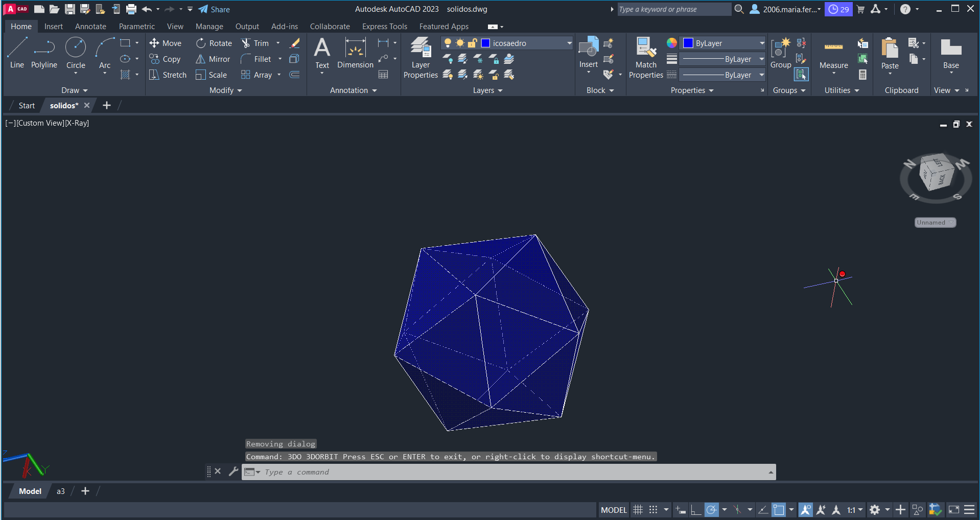This screenshot has width=980, height=520.
Task: Toggle grid display in status bar
Action: point(638,510)
